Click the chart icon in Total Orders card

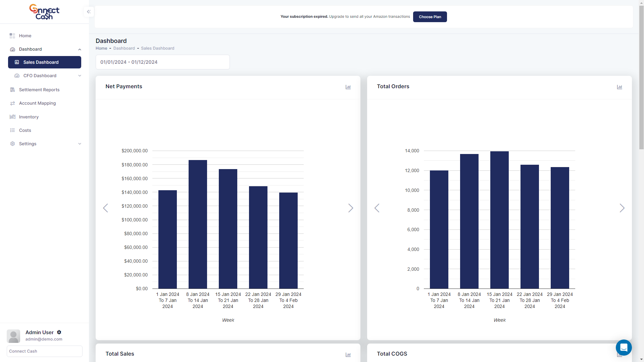(x=619, y=87)
